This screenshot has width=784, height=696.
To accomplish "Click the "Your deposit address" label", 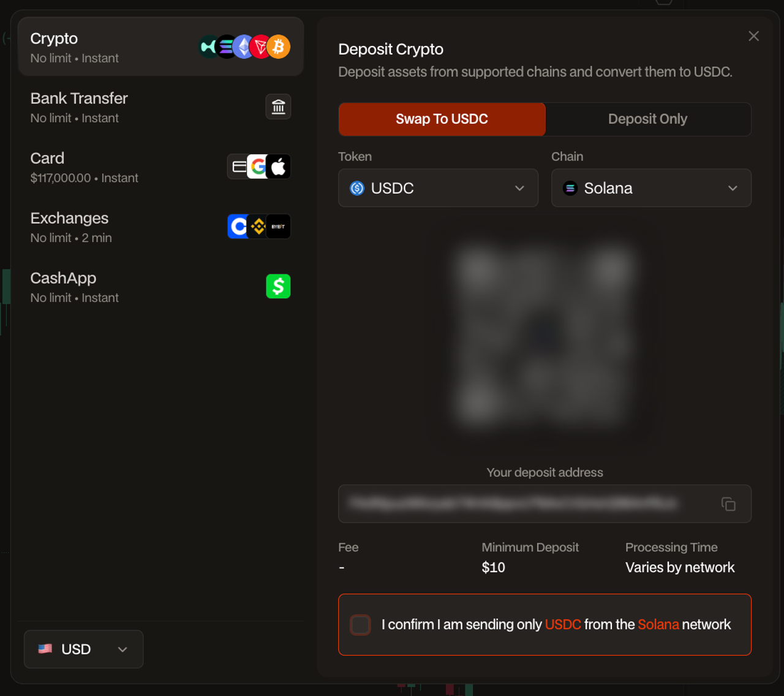I will 545,472.
